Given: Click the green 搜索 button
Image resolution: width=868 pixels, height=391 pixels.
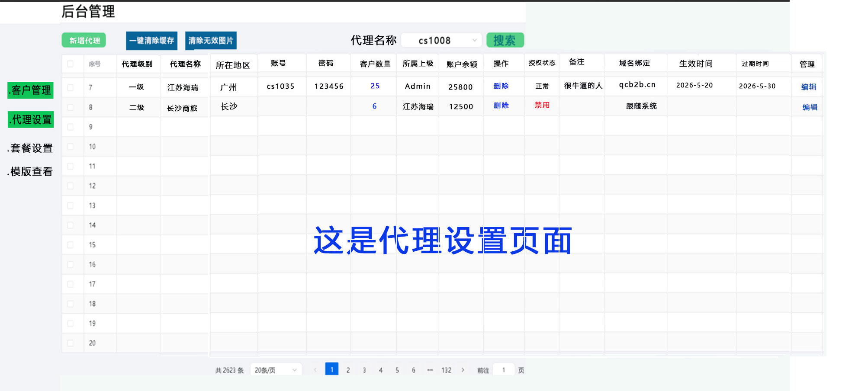Looking at the screenshot, I should [x=505, y=40].
